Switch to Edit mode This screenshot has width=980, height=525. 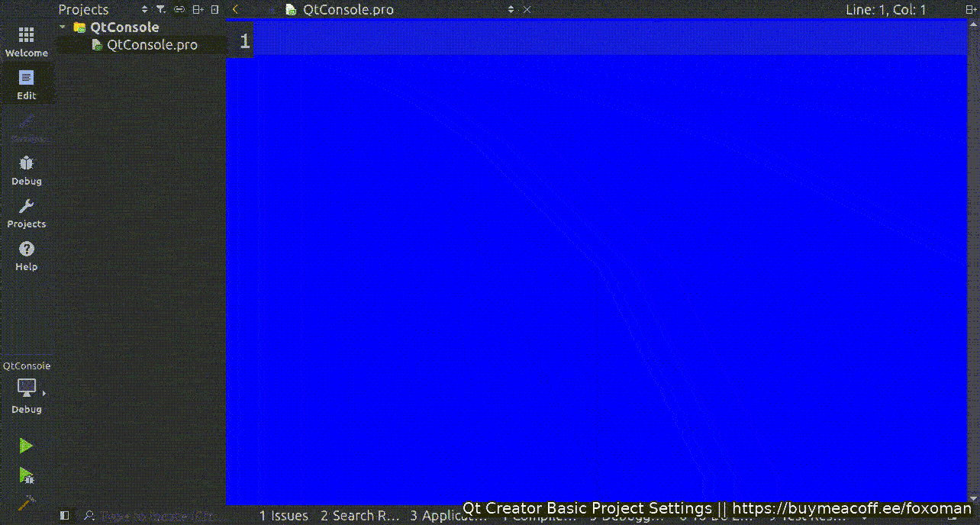27,85
